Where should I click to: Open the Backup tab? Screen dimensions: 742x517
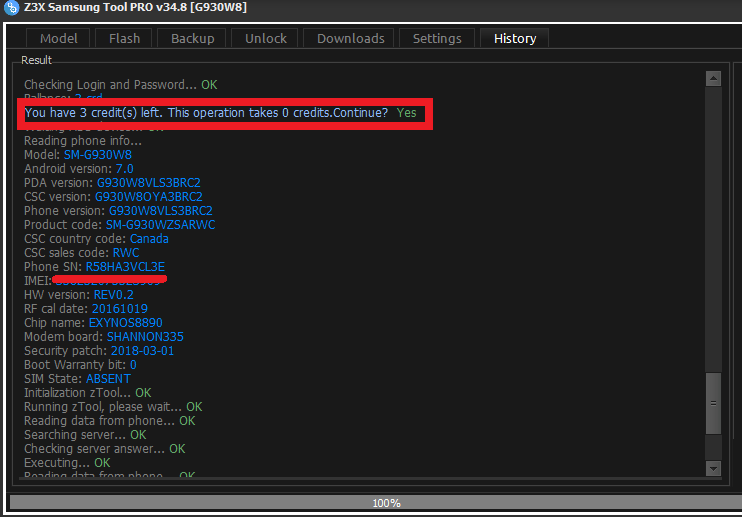[x=192, y=38]
